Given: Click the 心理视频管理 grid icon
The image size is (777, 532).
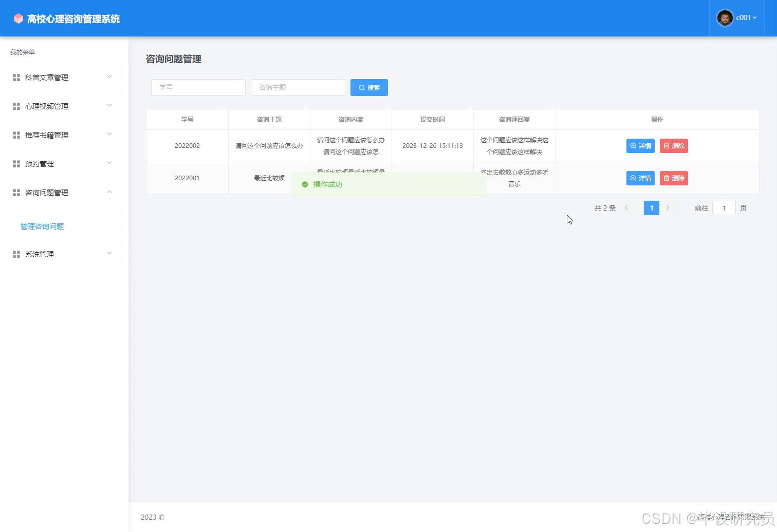Looking at the screenshot, I should pos(16,106).
